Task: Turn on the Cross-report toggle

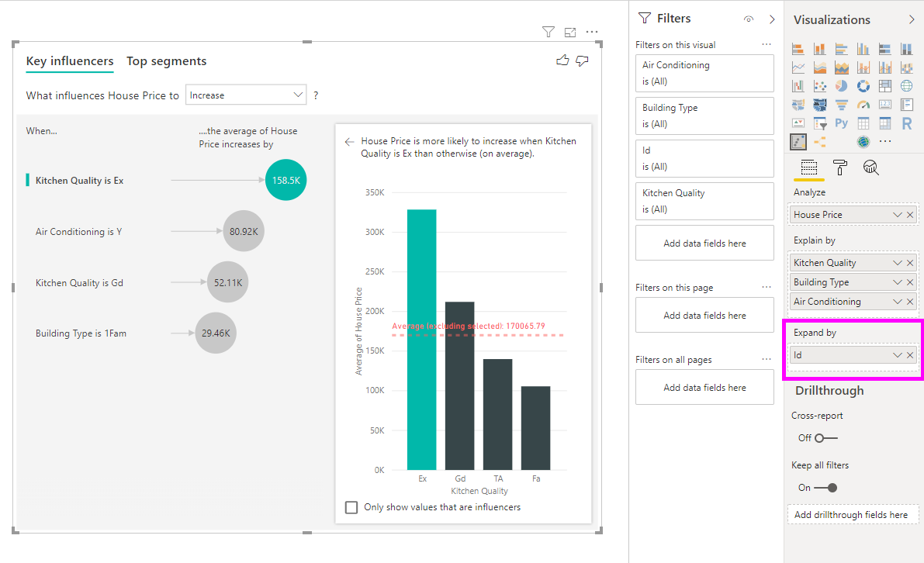Action: 825,438
